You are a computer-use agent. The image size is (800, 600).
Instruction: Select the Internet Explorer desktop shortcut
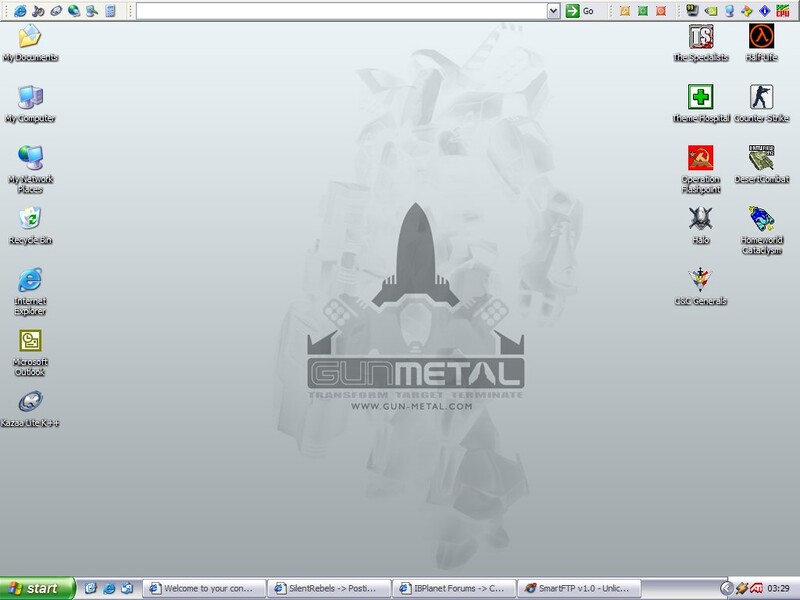click(x=30, y=291)
